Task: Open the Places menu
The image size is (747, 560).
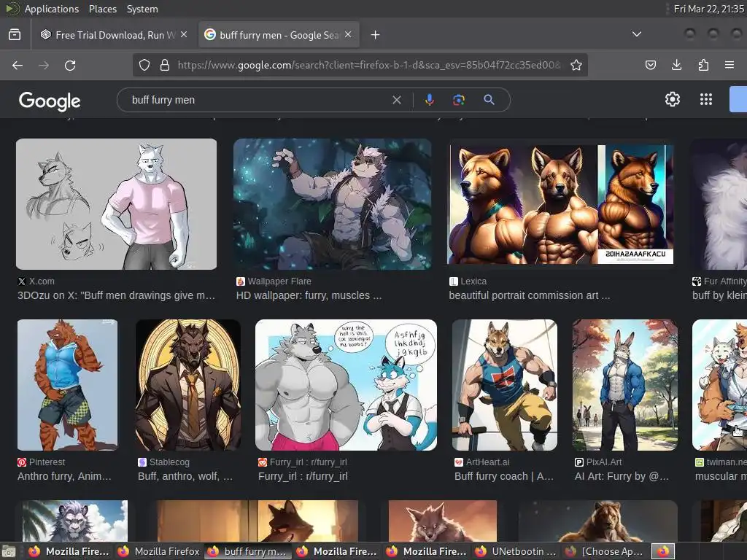Action: pos(102,9)
